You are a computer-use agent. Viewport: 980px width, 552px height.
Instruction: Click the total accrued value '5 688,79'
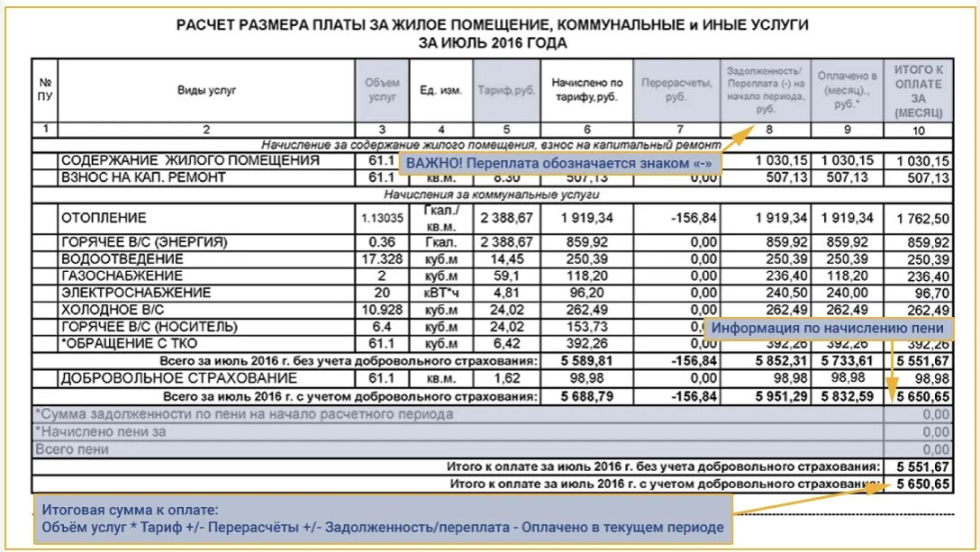click(x=587, y=397)
